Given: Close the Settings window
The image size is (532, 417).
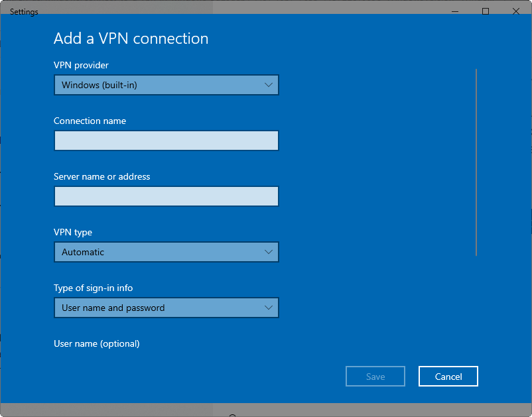Looking at the screenshot, I should [x=516, y=11].
